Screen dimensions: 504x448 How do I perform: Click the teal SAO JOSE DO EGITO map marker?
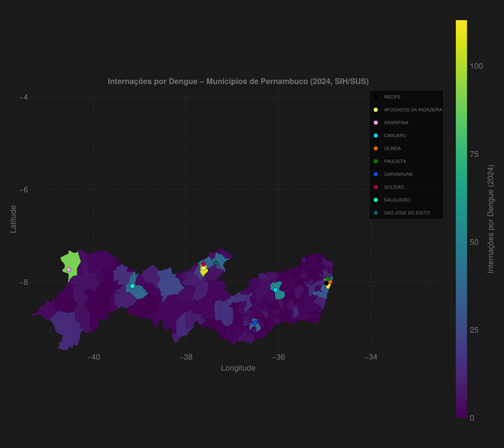tap(216, 262)
